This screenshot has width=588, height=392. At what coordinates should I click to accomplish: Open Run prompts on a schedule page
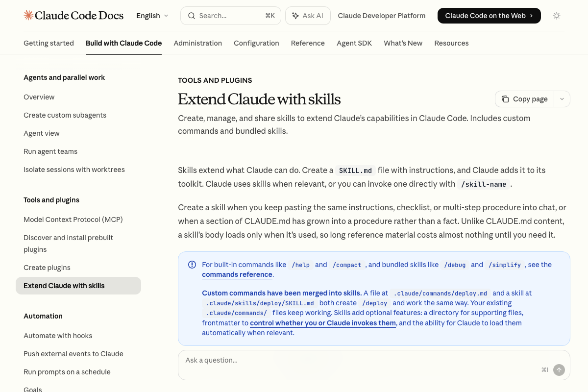67,372
